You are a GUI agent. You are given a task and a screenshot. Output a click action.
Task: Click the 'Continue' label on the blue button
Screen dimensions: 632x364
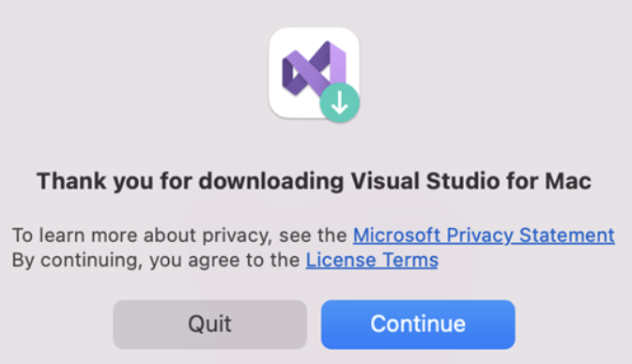[x=418, y=324]
